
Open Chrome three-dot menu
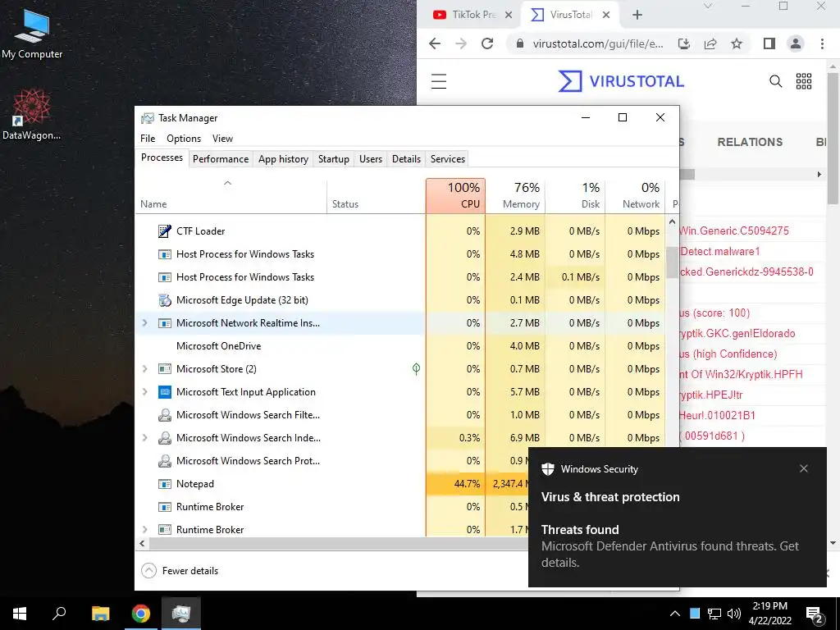[x=822, y=43]
